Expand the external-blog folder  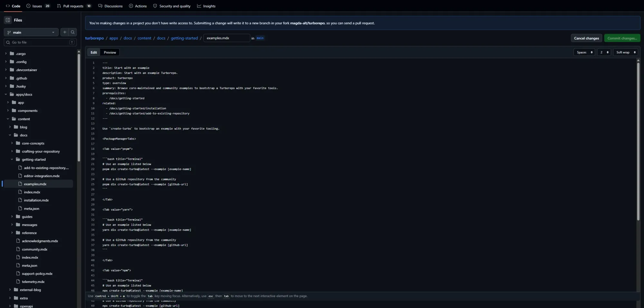tap(10, 289)
